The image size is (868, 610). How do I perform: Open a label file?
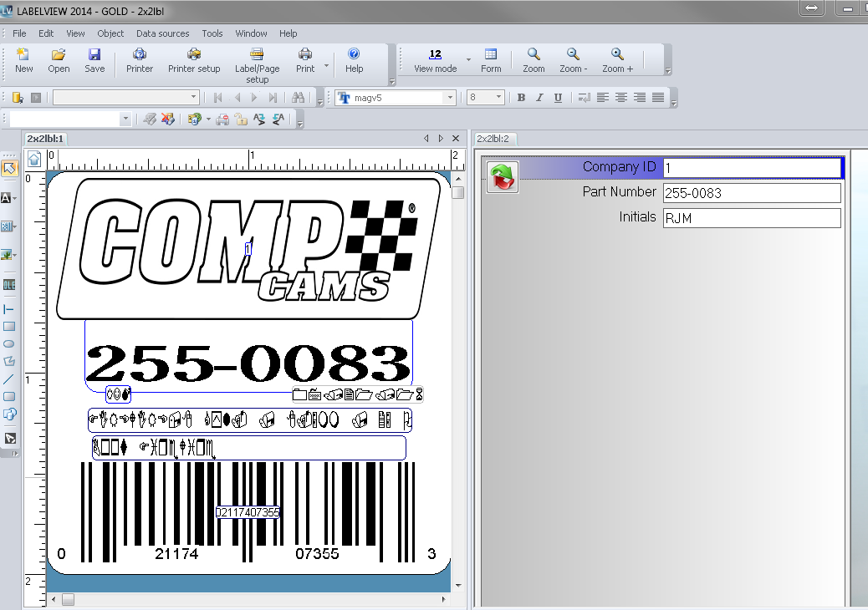[x=59, y=60]
